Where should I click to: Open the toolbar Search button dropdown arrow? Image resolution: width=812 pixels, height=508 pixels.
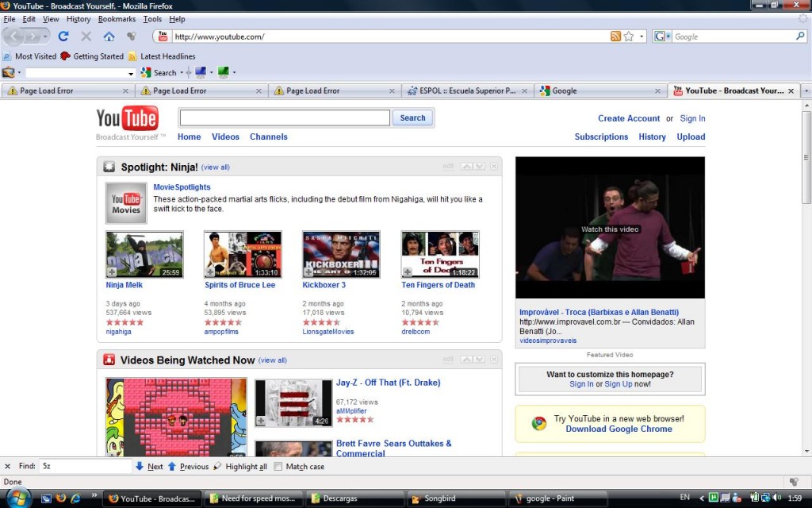point(182,72)
